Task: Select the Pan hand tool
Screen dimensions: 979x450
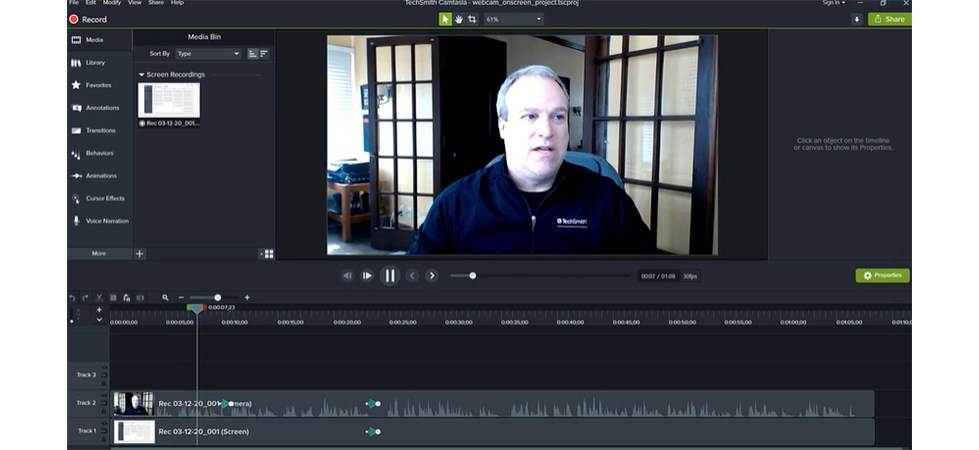Action: (458, 19)
